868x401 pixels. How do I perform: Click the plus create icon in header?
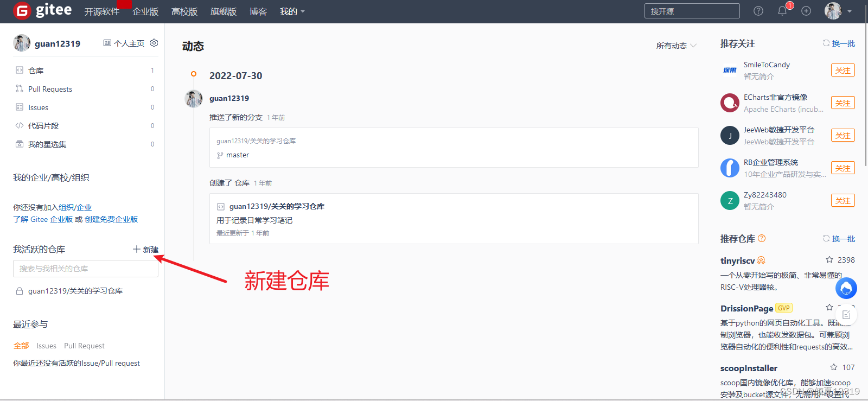(806, 11)
